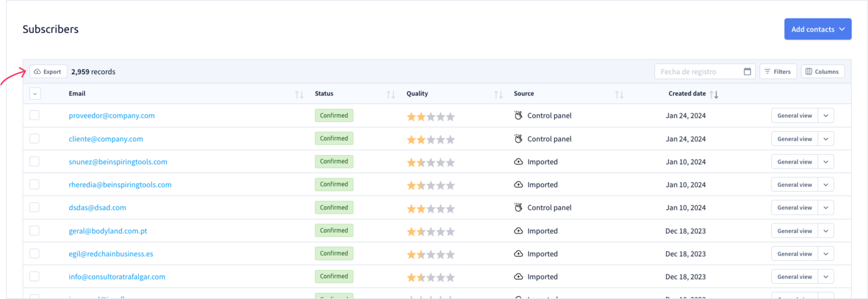Open egil@redchainbusiness.es subscriber link

[111, 254]
